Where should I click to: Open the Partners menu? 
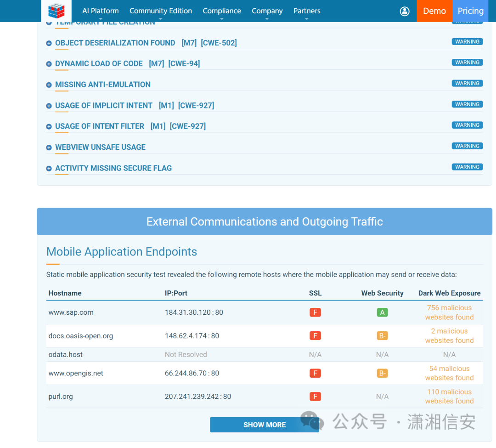pos(307,11)
